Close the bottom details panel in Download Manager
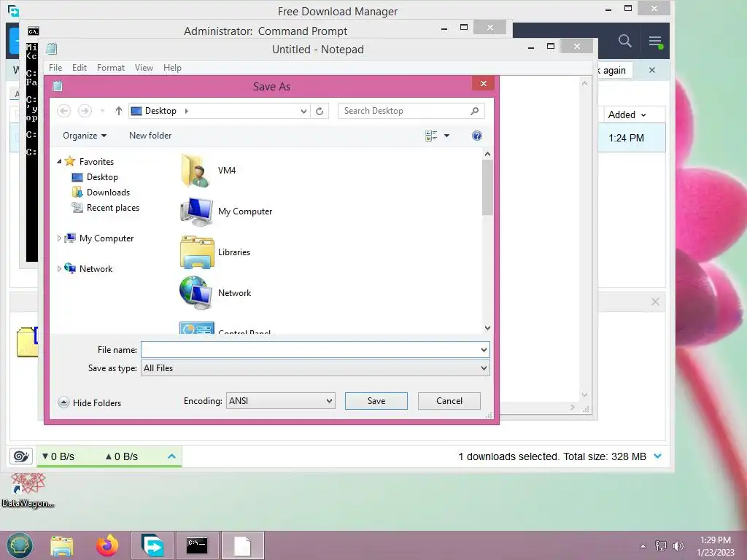The height and width of the screenshot is (560, 747). click(x=656, y=302)
